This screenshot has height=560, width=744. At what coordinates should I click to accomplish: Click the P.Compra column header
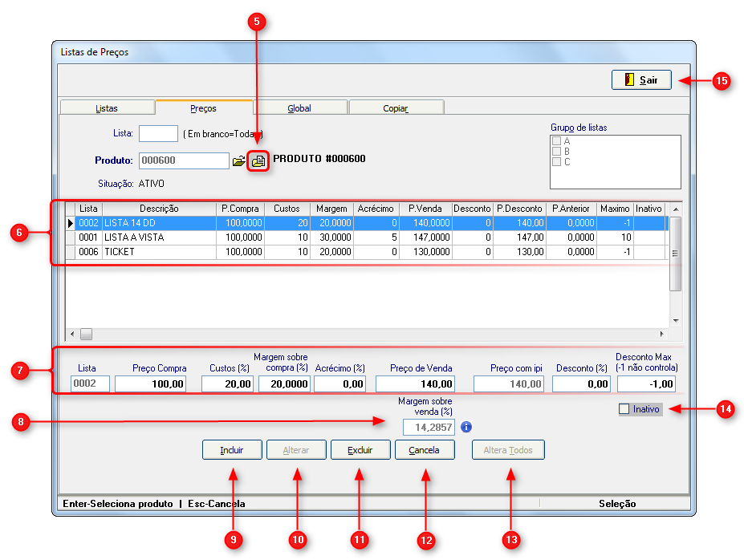pos(240,209)
